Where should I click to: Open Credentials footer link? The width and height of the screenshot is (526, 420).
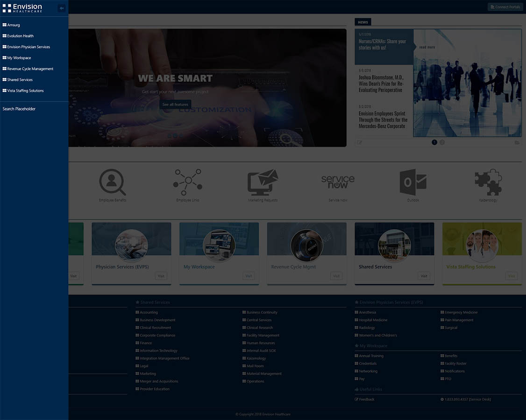pyautogui.click(x=366, y=364)
